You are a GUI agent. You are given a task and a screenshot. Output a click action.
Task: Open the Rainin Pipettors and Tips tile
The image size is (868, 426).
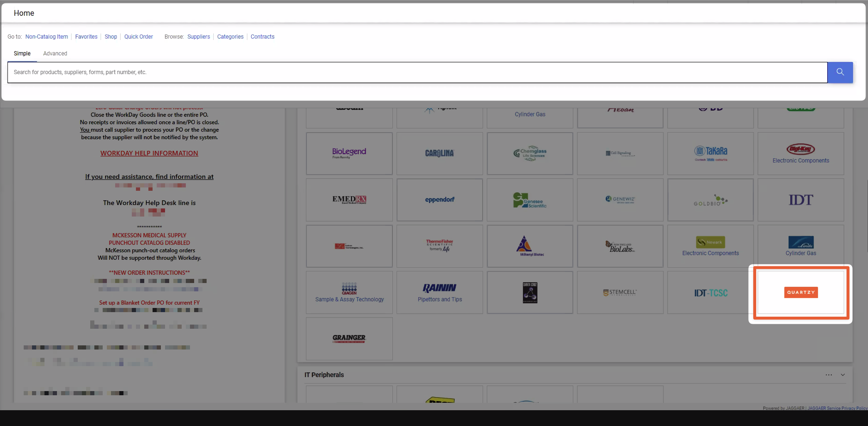coord(439,293)
